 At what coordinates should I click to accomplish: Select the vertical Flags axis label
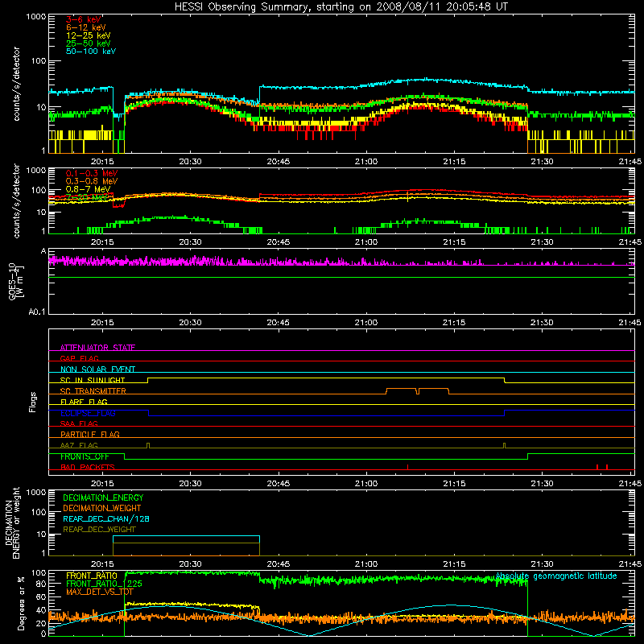point(33,402)
